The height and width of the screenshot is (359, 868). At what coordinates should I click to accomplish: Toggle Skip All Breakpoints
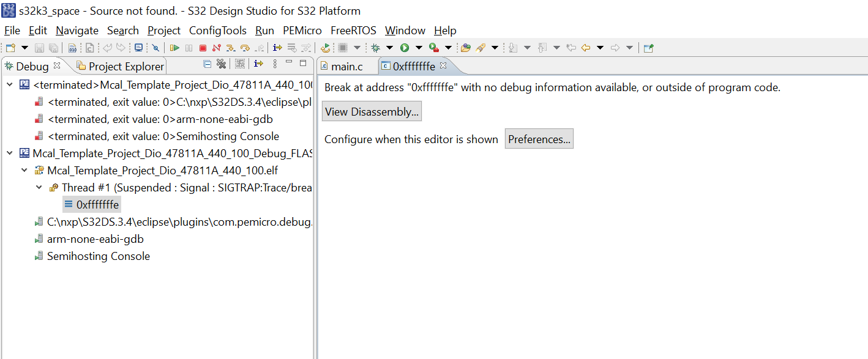[155, 47]
